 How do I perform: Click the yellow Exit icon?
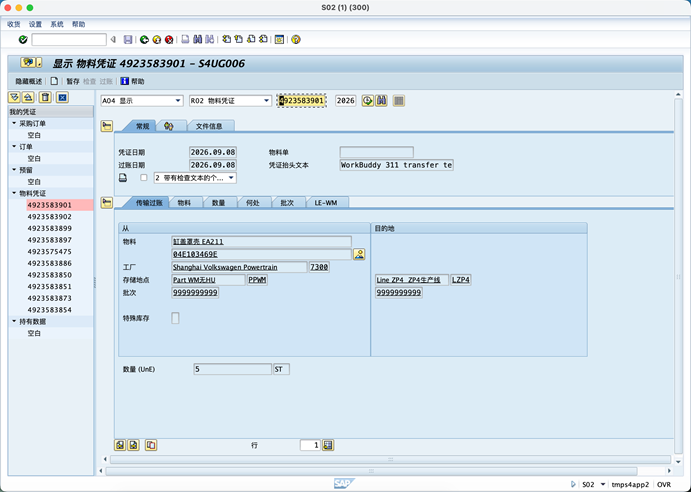point(156,40)
